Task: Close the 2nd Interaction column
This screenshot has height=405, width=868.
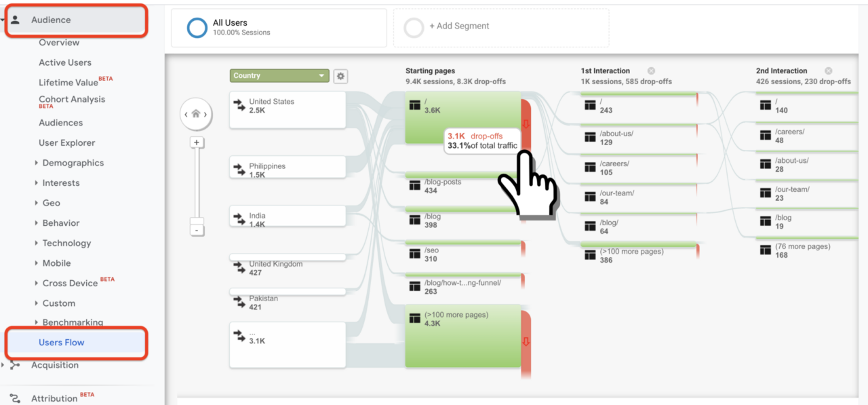Action: tap(827, 71)
